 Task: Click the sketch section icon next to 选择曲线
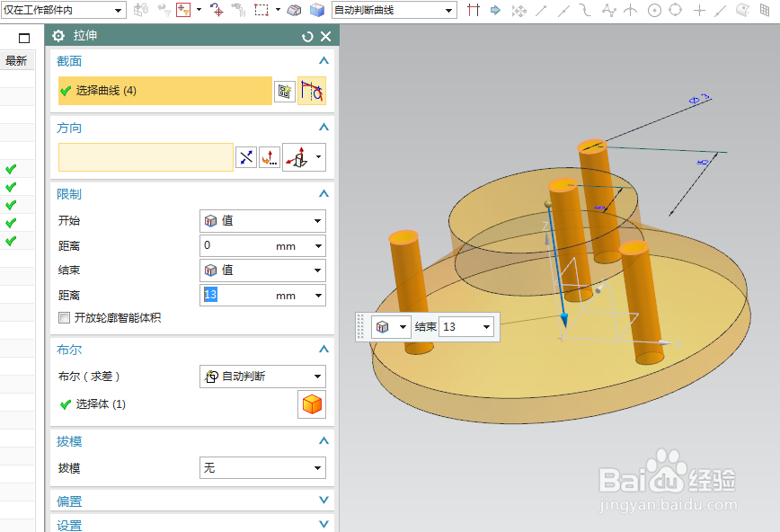pyautogui.click(x=285, y=91)
